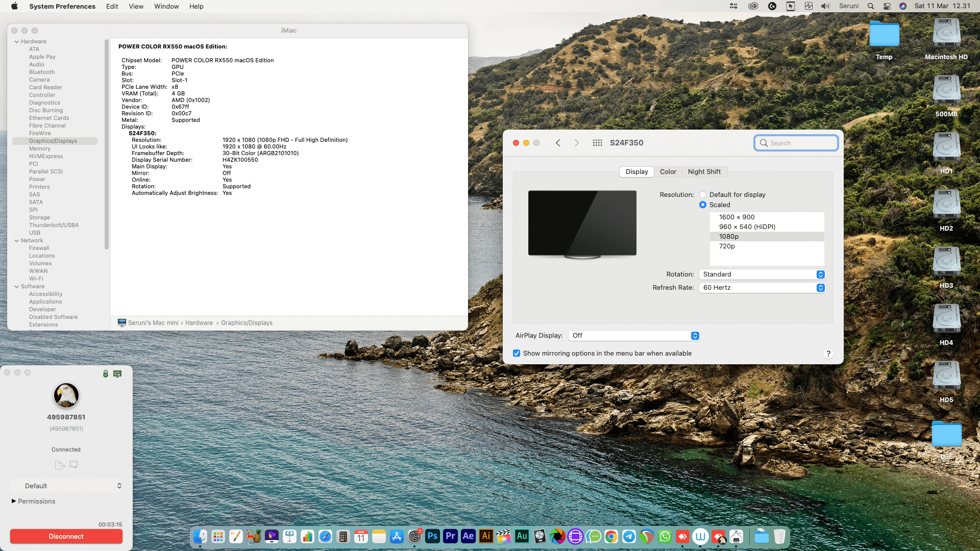Open the View menu
Screen dimensions: 980x551
point(136,6)
